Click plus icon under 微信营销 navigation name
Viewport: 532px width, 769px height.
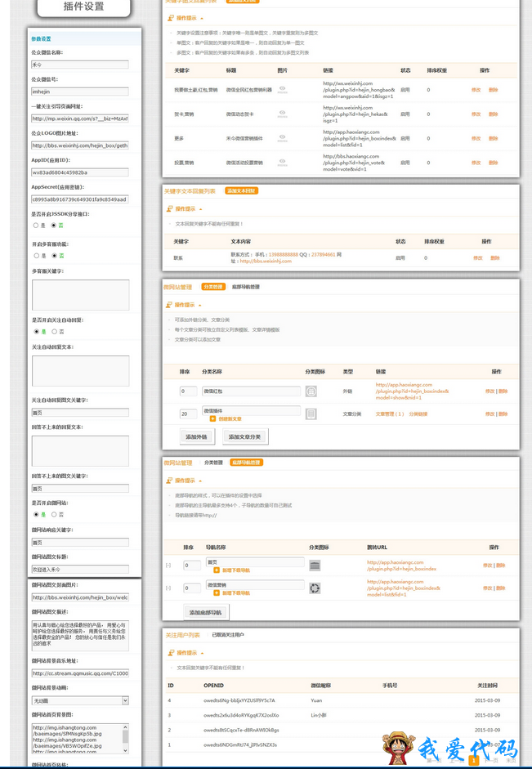click(x=217, y=593)
